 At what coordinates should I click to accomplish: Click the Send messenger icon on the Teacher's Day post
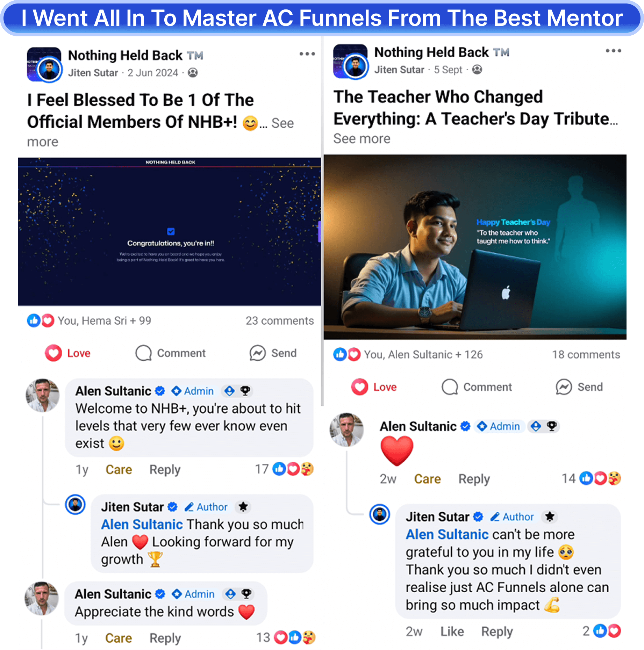(564, 387)
